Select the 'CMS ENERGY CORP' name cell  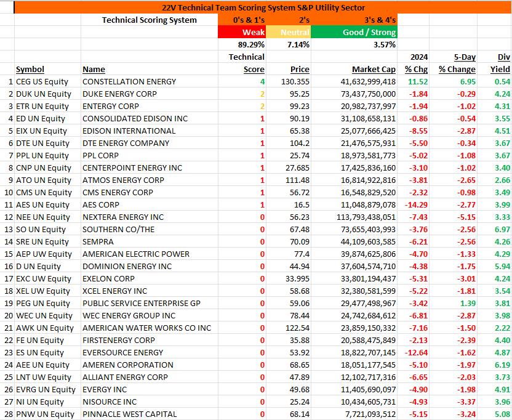click(x=149, y=192)
